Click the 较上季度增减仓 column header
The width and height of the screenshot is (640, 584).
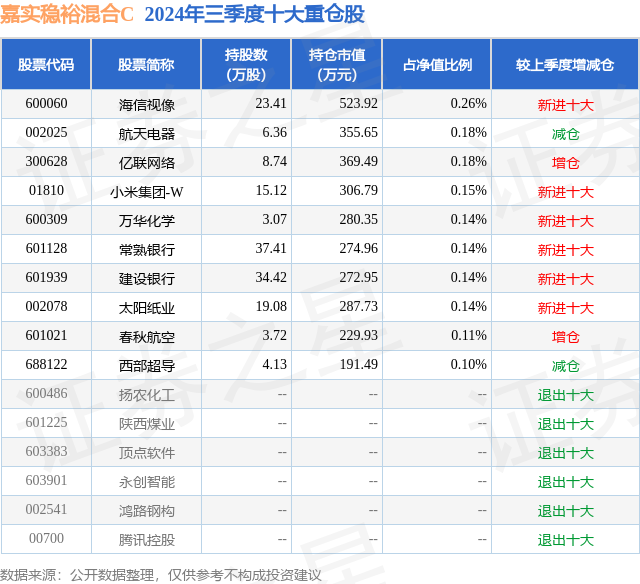coord(565,64)
